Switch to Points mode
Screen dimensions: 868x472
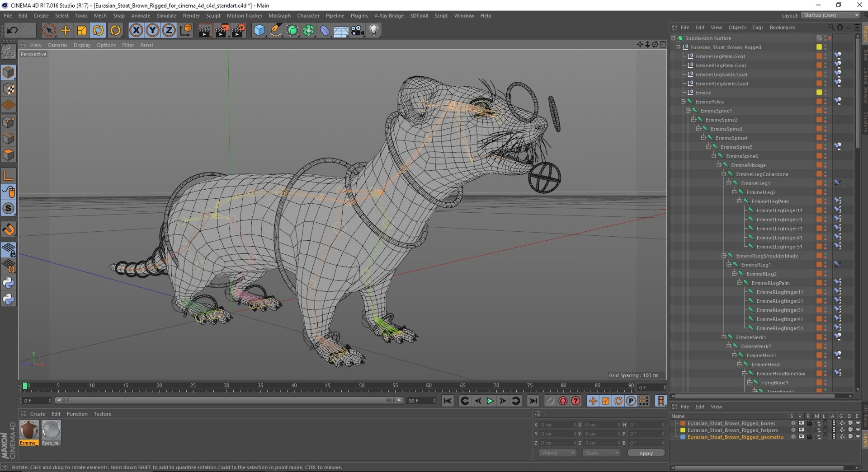point(9,122)
